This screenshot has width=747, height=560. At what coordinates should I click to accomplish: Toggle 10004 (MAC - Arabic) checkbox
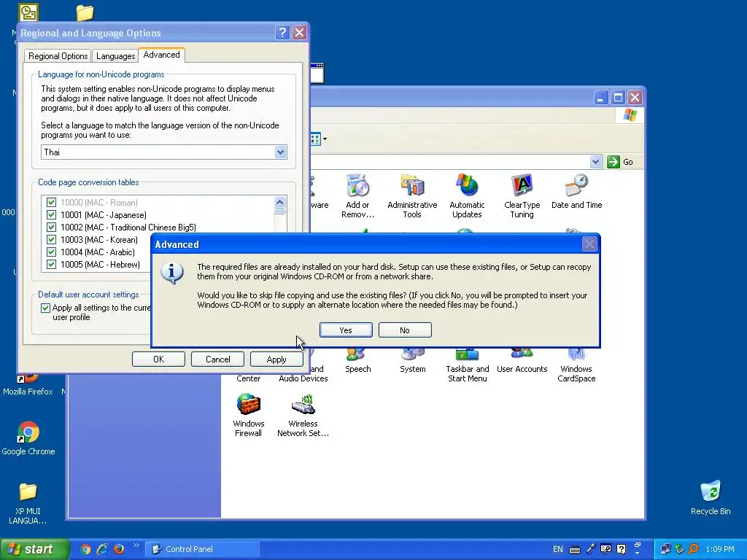tap(52, 252)
